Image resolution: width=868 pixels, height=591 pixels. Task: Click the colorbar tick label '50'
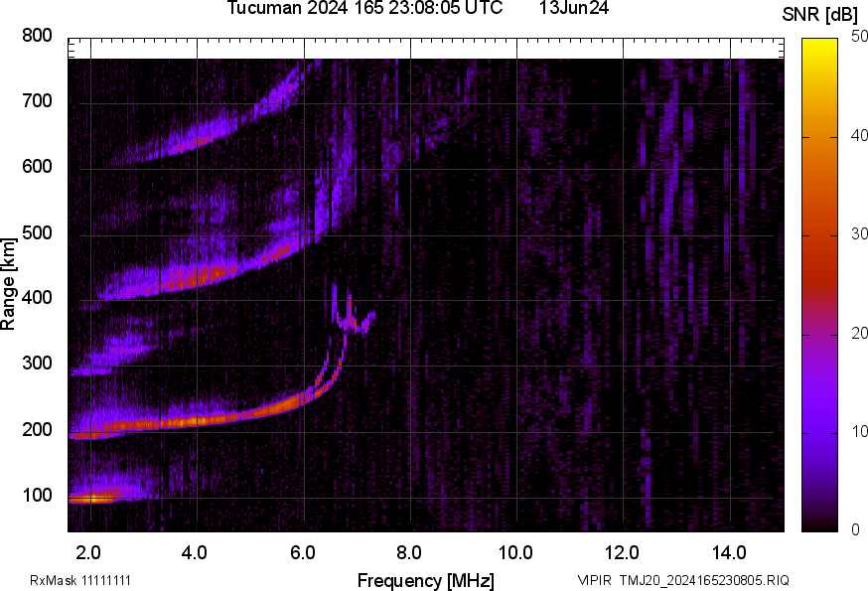pyautogui.click(x=860, y=36)
